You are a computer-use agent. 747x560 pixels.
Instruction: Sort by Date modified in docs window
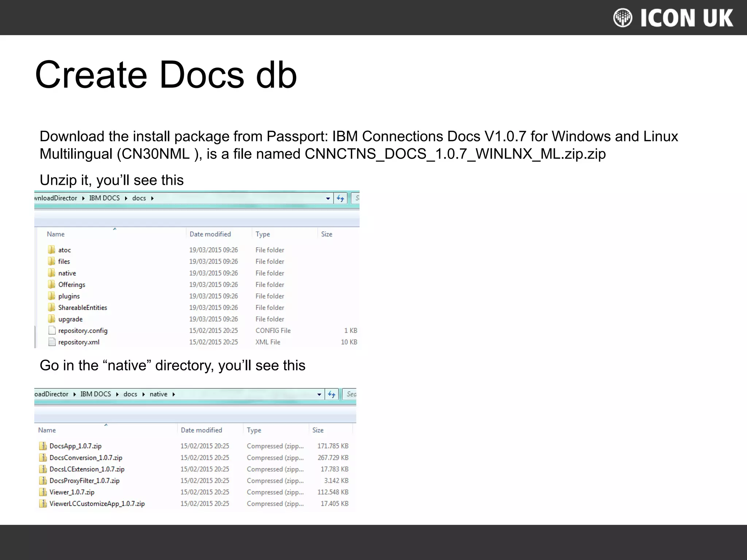pos(210,234)
